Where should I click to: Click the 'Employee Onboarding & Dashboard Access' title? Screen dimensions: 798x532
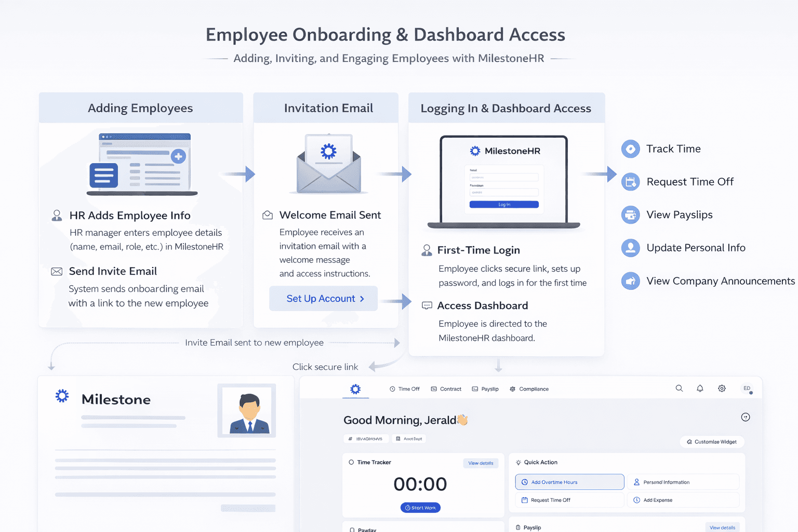click(x=385, y=35)
